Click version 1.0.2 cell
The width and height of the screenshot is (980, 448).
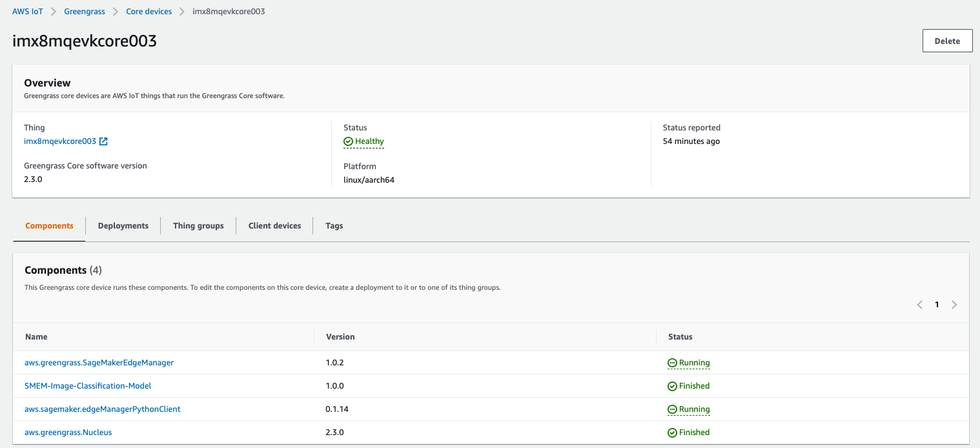[x=335, y=363]
